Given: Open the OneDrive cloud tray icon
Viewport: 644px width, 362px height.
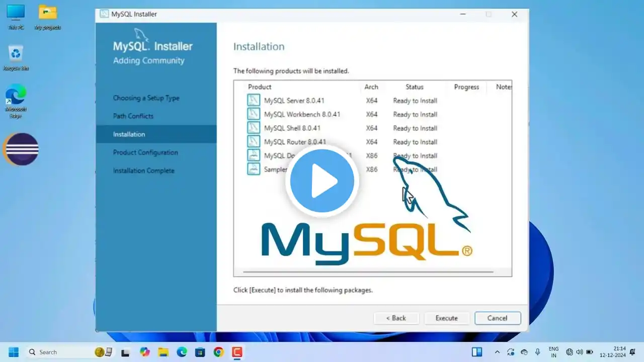Looking at the screenshot, I should 524,352.
